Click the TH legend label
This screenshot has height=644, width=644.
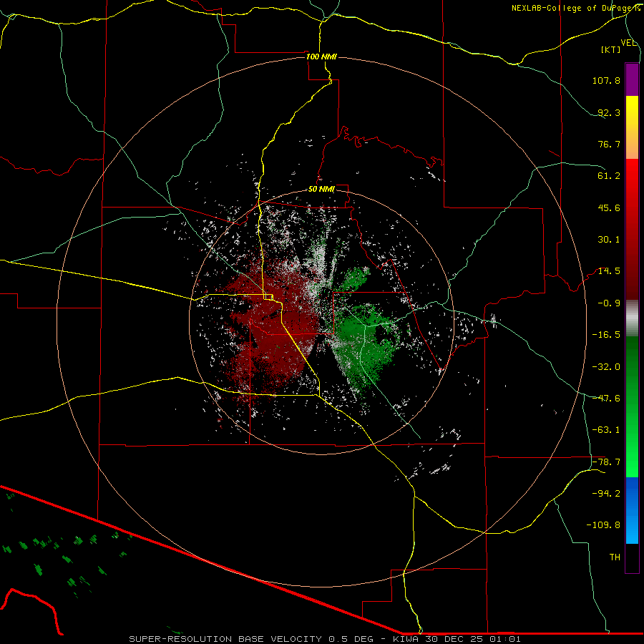point(615,557)
